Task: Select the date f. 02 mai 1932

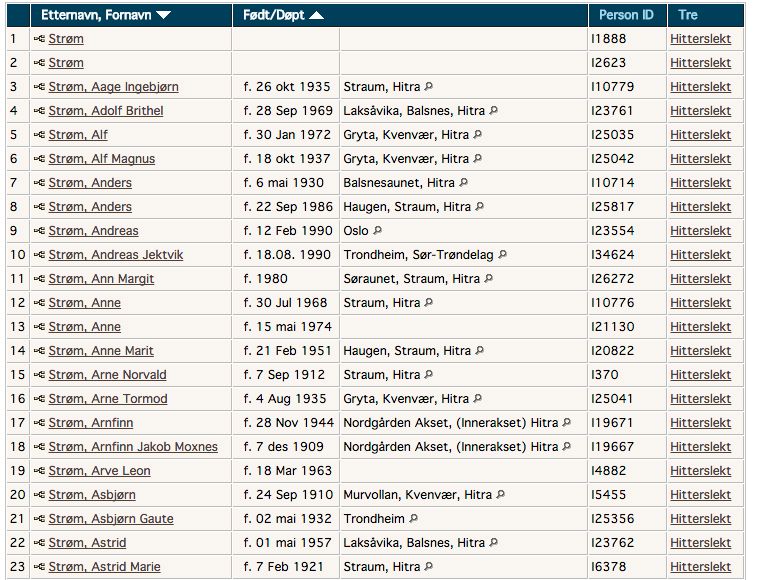Action: pos(288,518)
